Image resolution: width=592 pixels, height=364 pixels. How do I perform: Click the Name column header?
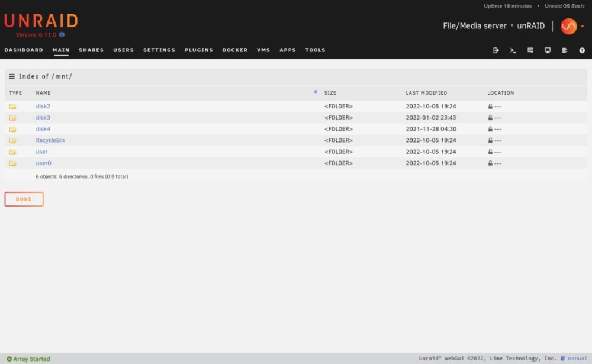(x=43, y=92)
